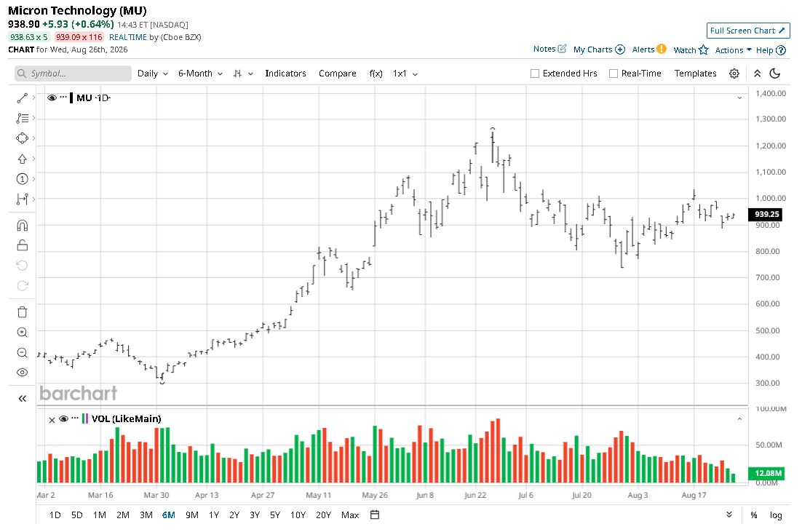
Task: Click the double up-arrow collapse icon
Action: [x=757, y=74]
